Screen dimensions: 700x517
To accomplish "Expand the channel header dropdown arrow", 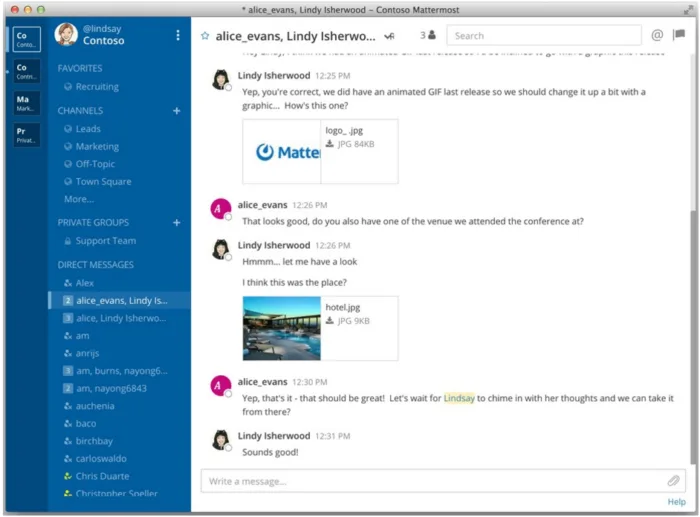I will [389, 36].
